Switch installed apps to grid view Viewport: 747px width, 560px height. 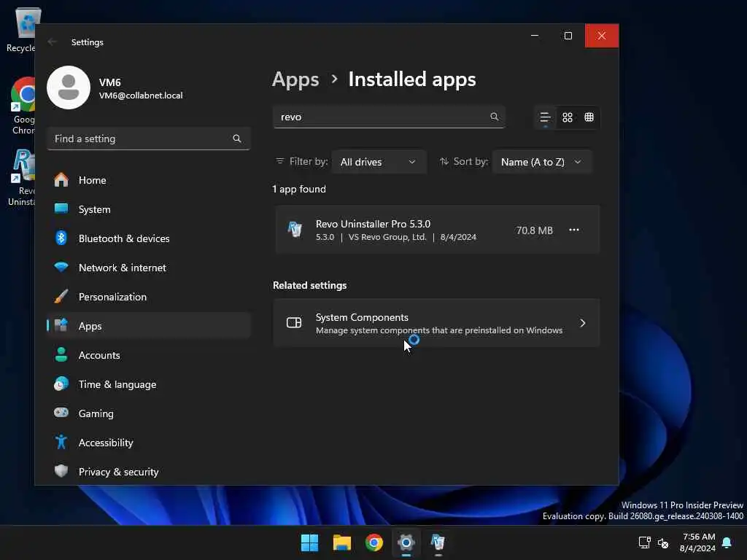567,117
